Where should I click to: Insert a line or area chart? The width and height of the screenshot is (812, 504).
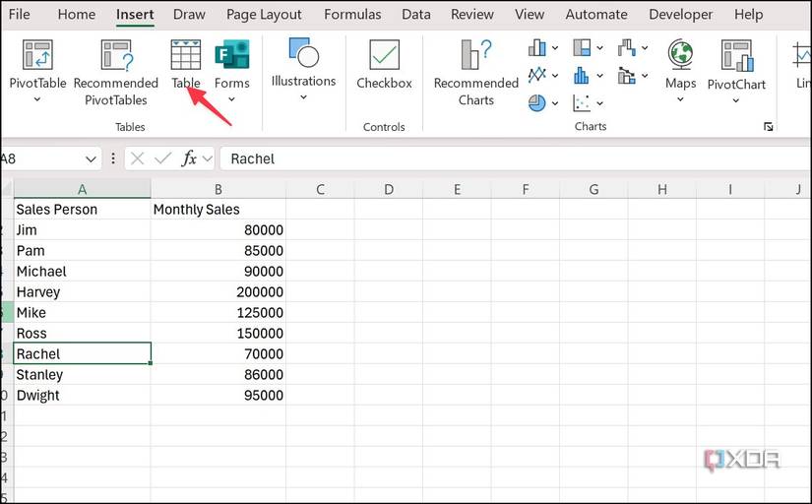pos(537,76)
